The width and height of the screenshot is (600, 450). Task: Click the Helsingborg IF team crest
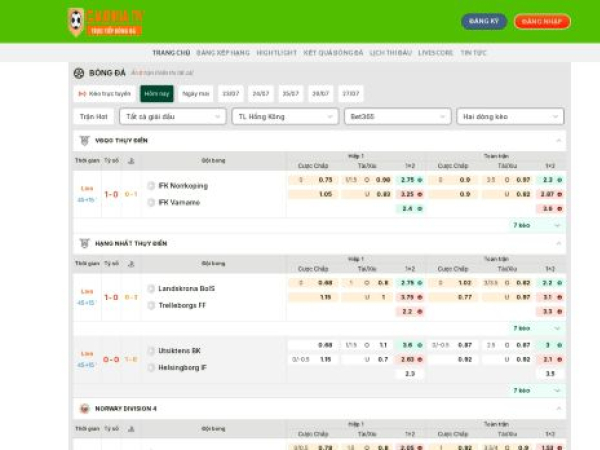(x=151, y=367)
